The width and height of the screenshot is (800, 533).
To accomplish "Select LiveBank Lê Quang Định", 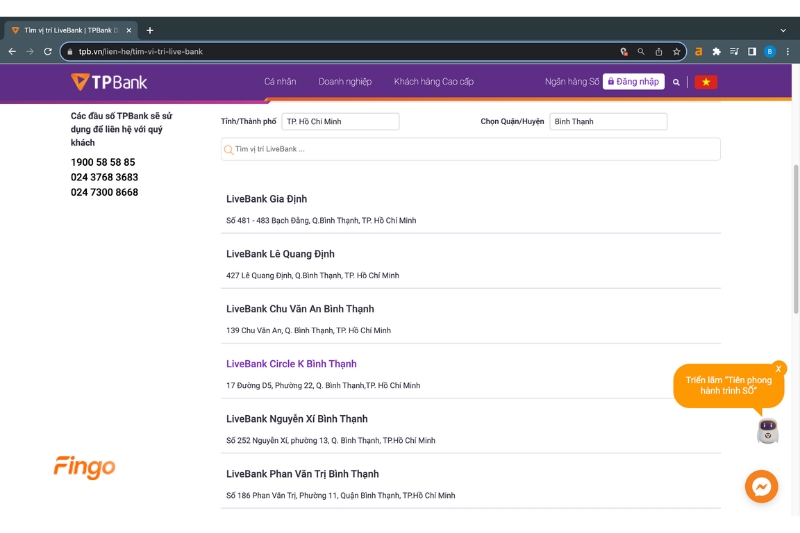I will pyautogui.click(x=280, y=254).
